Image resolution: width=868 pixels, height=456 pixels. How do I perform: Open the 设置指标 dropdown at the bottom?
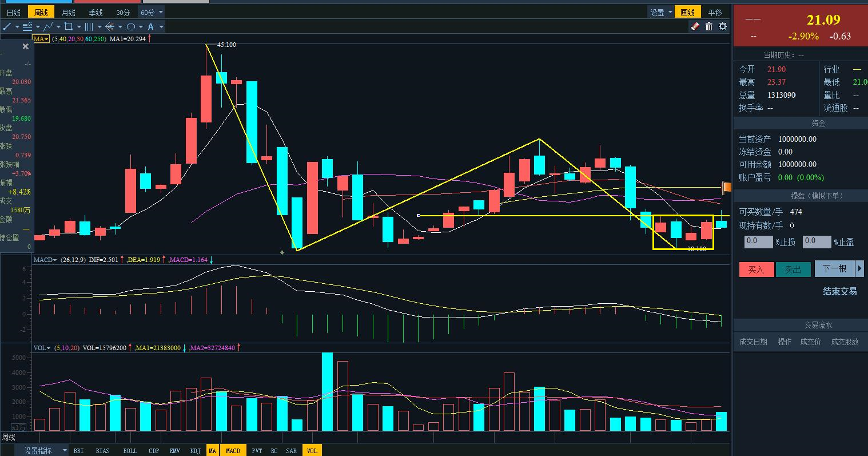[42, 450]
